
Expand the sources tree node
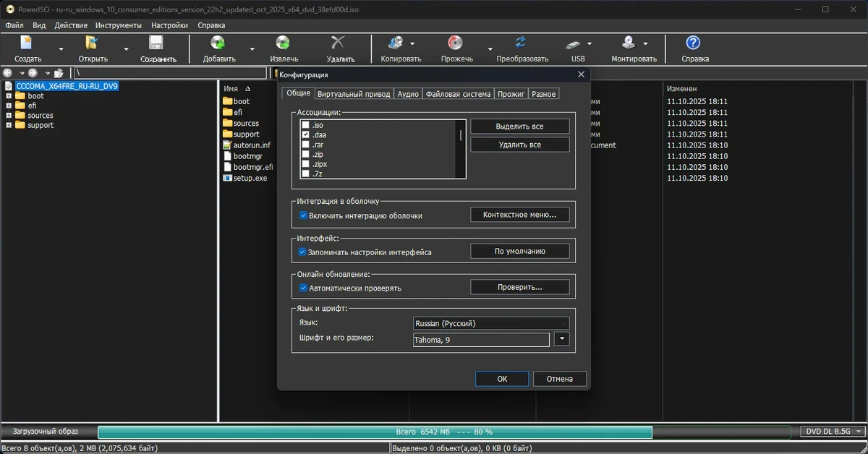(x=9, y=116)
